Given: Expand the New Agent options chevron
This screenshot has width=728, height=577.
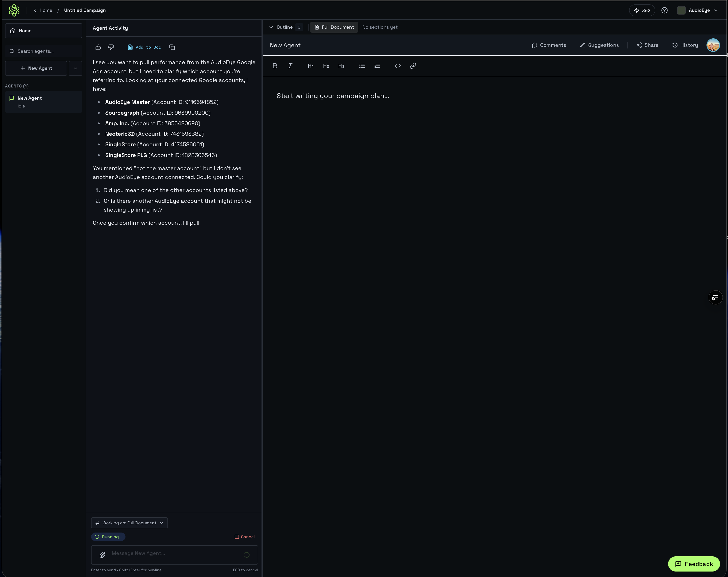Looking at the screenshot, I should pyautogui.click(x=75, y=68).
